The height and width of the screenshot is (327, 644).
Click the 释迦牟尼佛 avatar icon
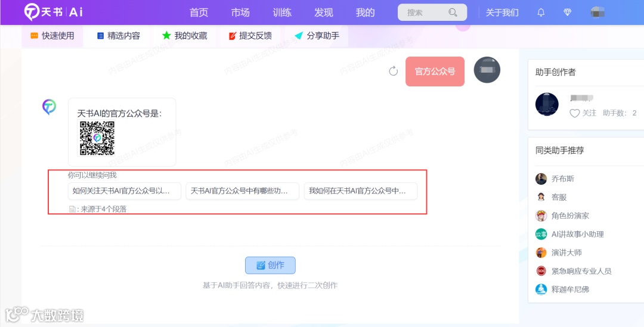[541, 289]
